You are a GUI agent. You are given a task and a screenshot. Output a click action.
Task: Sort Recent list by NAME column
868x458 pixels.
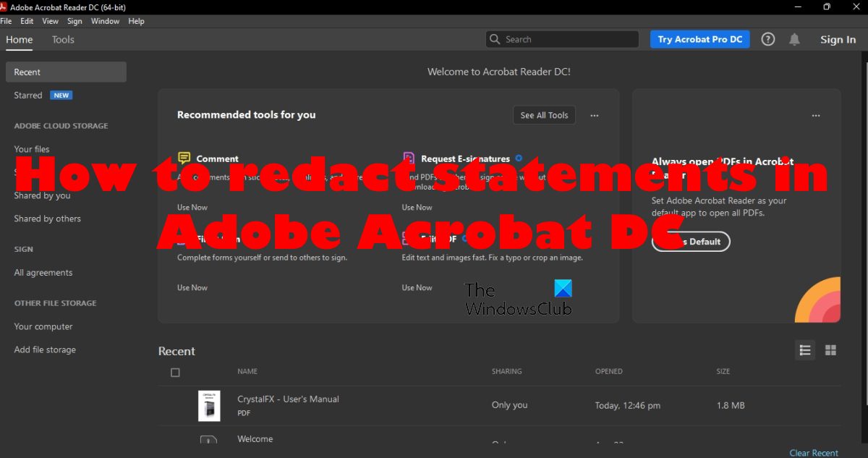click(x=247, y=371)
